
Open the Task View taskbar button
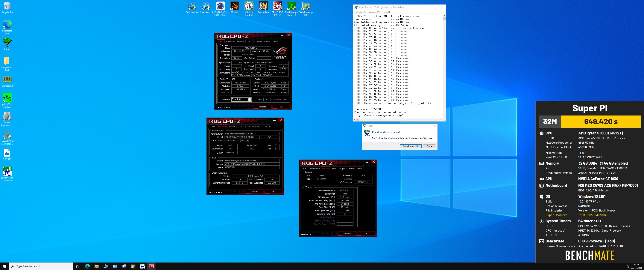(x=78, y=266)
